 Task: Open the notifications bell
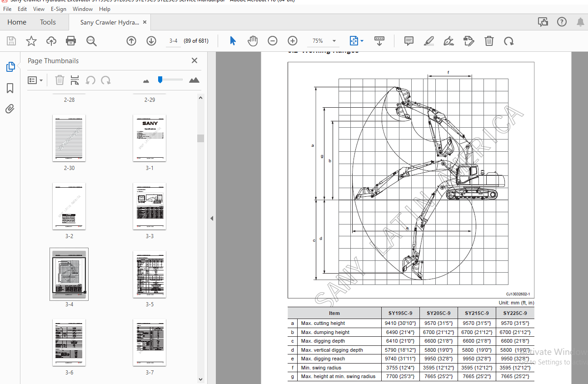click(580, 22)
